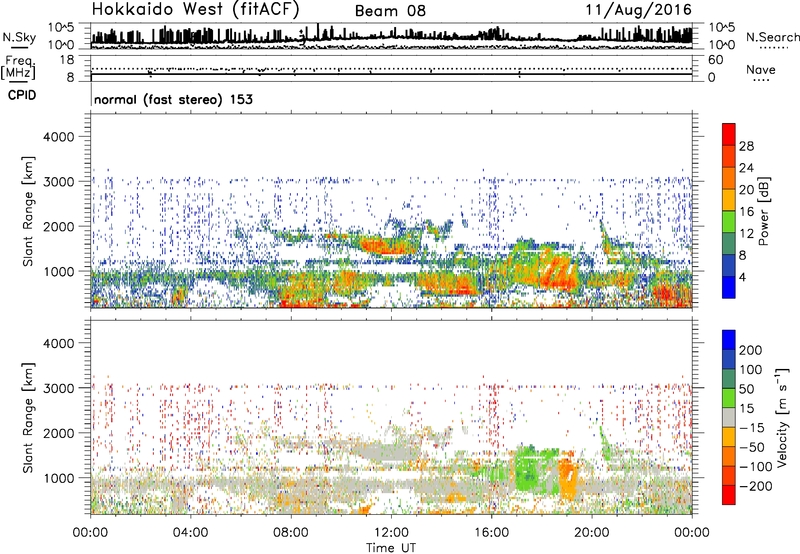Click the '16:00' time axis label
This screenshot has width=800, height=554.
[491, 533]
